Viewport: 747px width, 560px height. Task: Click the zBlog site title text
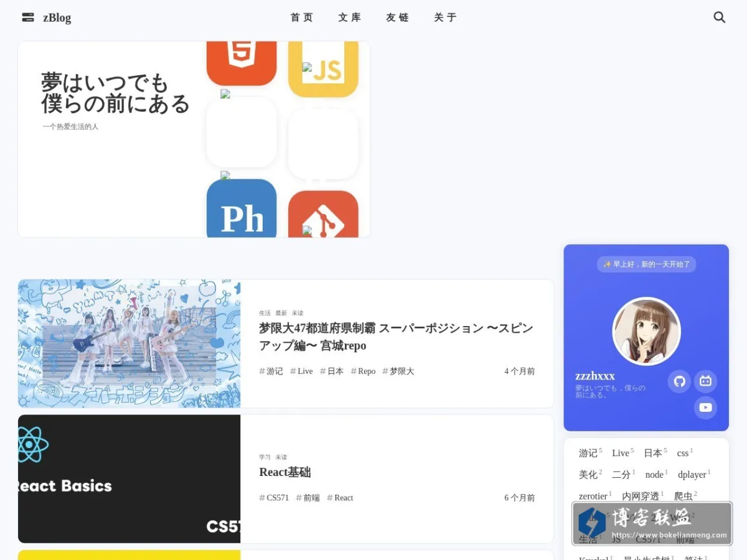(57, 17)
